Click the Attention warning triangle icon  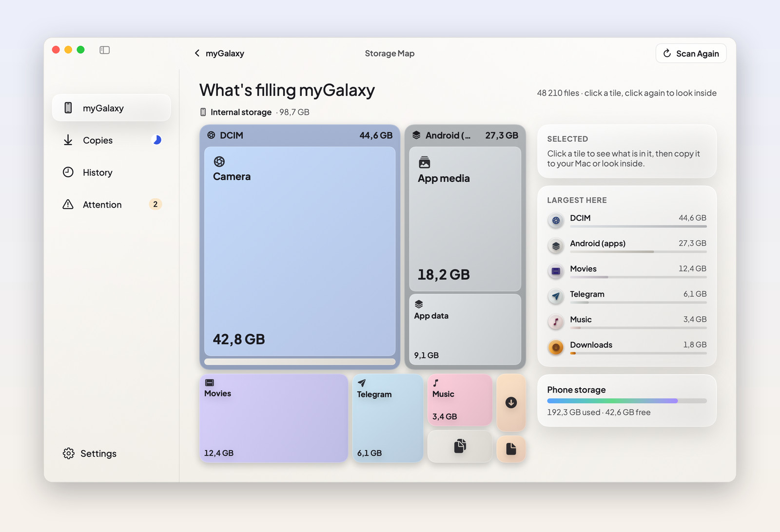point(68,204)
